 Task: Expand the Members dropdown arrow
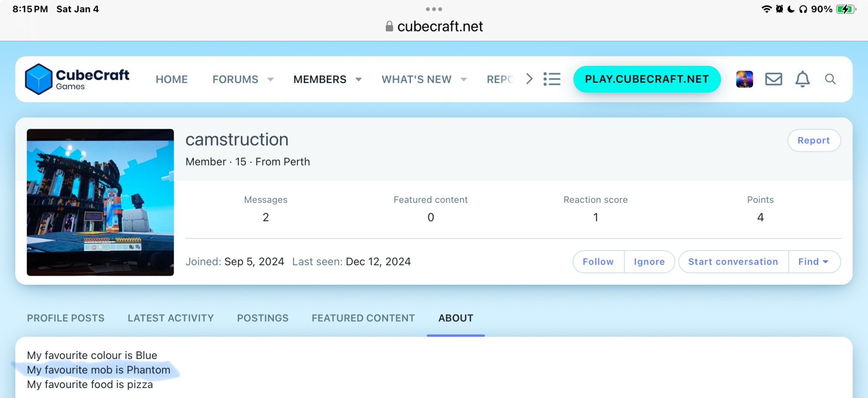point(358,79)
